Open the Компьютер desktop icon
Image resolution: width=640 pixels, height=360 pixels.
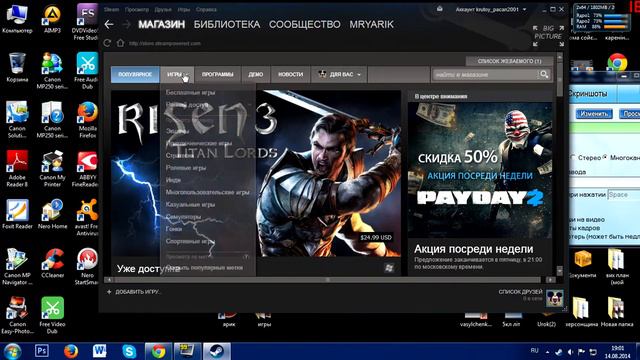coord(17,19)
